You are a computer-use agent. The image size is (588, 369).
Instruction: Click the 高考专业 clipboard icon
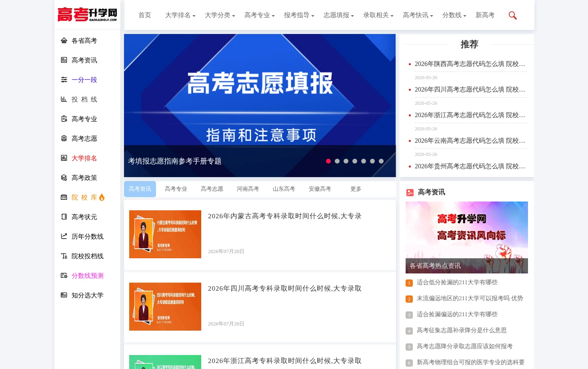[x=64, y=119]
